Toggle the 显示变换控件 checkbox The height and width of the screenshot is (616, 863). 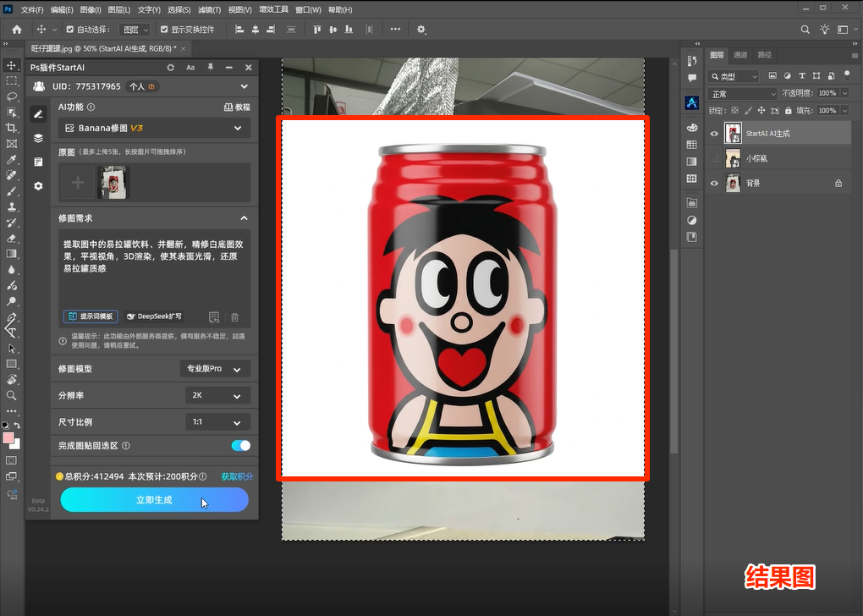(x=164, y=30)
